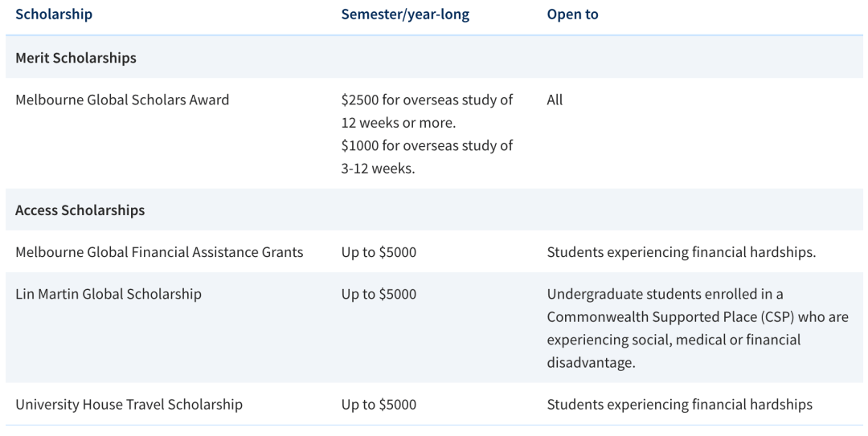Click Up to $5000 in Lin Martin row
Image resolution: width=868 pixels, height=436 pixels.
[379, 294]
